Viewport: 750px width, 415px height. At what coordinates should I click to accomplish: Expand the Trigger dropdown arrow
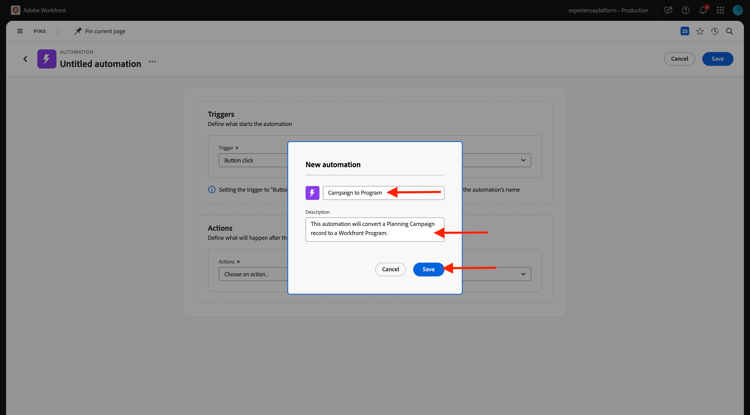click(523, 160)
